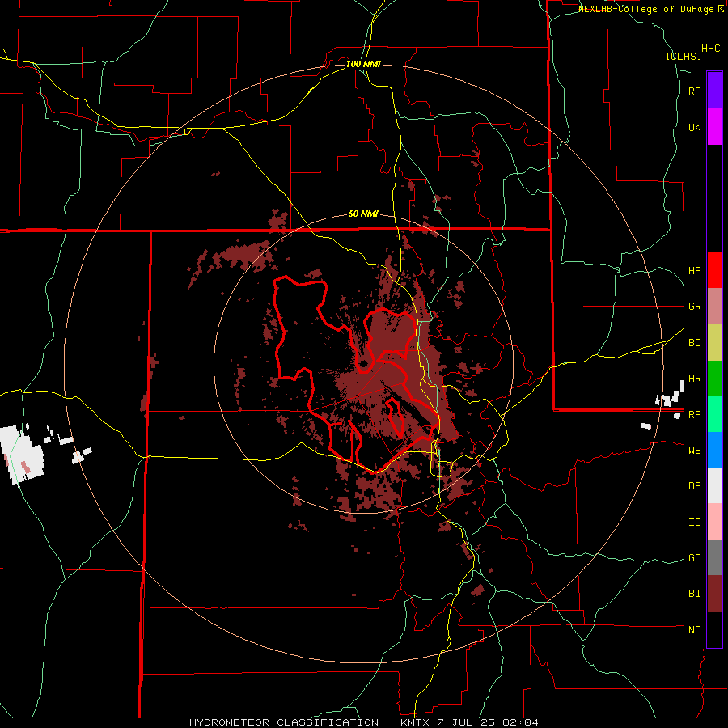The height and width of the screenshot is (728, 728).
Task: Click the [CLAS] units label
Action: (684, 56)
